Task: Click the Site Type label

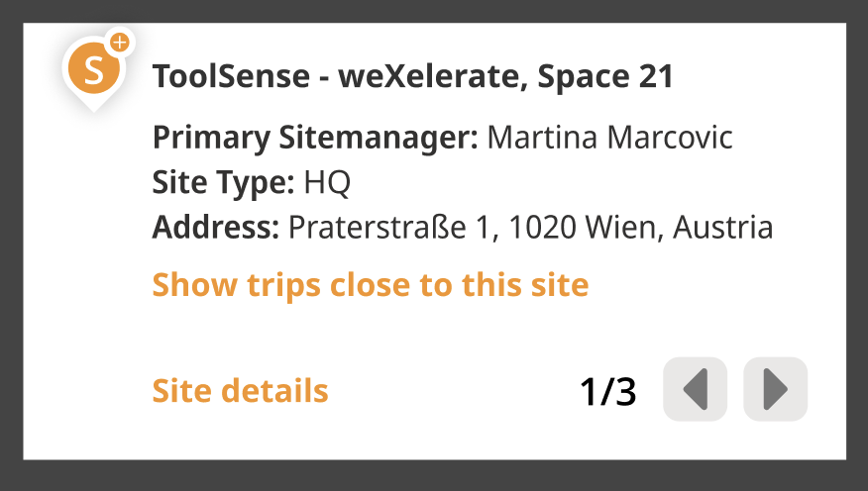Action: 223,182
